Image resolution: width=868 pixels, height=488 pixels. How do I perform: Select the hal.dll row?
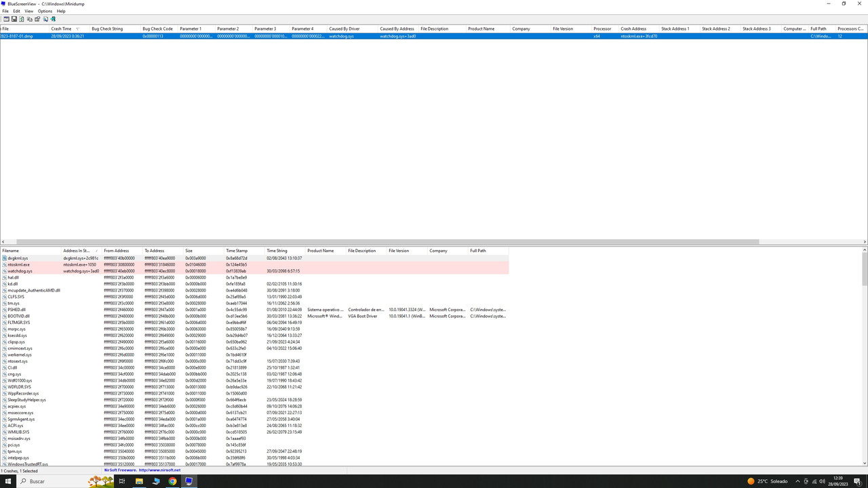(254, 277)
